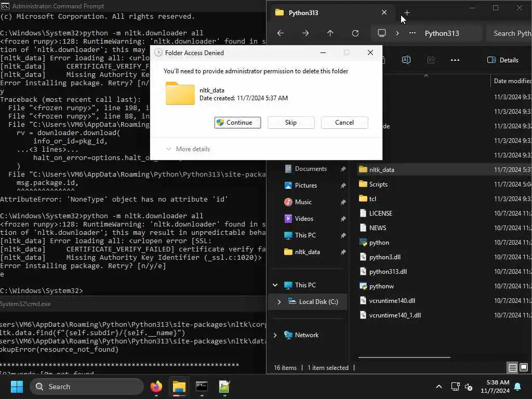Select python3.dll file
The width and height of the screenshot is (532, 399).
point(385,257)
